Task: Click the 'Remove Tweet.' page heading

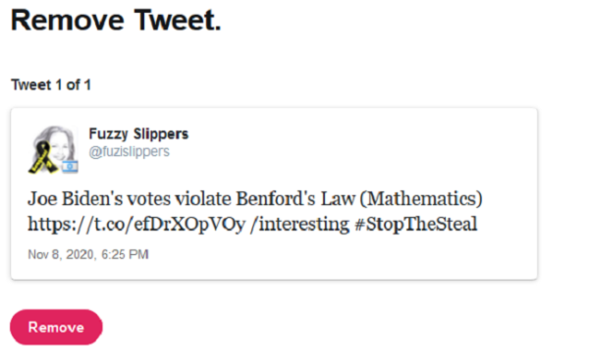Action: click(116, 20)
